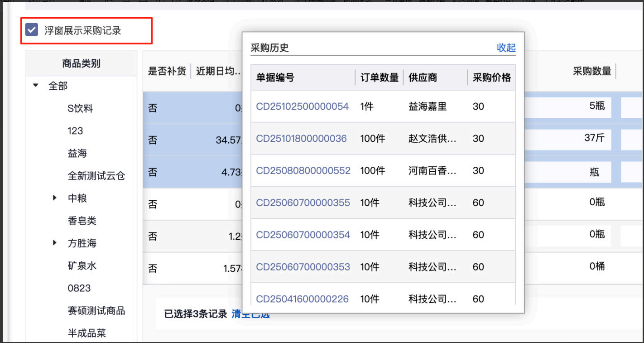Screen dimensions: 644x343
Task: Click the 单据编号 column header
Action: tap(275, 77)
